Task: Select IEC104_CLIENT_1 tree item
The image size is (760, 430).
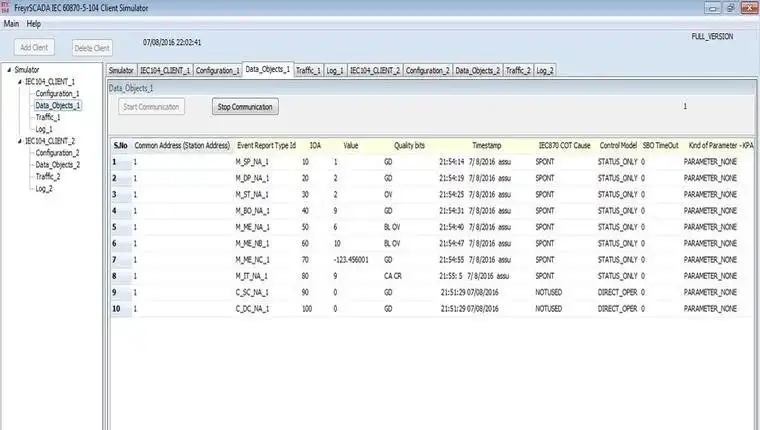Action: pos(50,81)
